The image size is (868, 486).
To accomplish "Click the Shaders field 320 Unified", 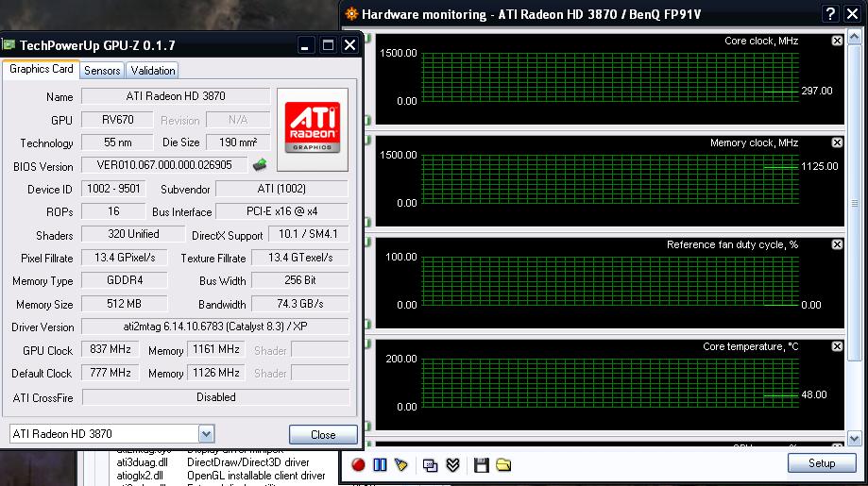I will 133,234.
